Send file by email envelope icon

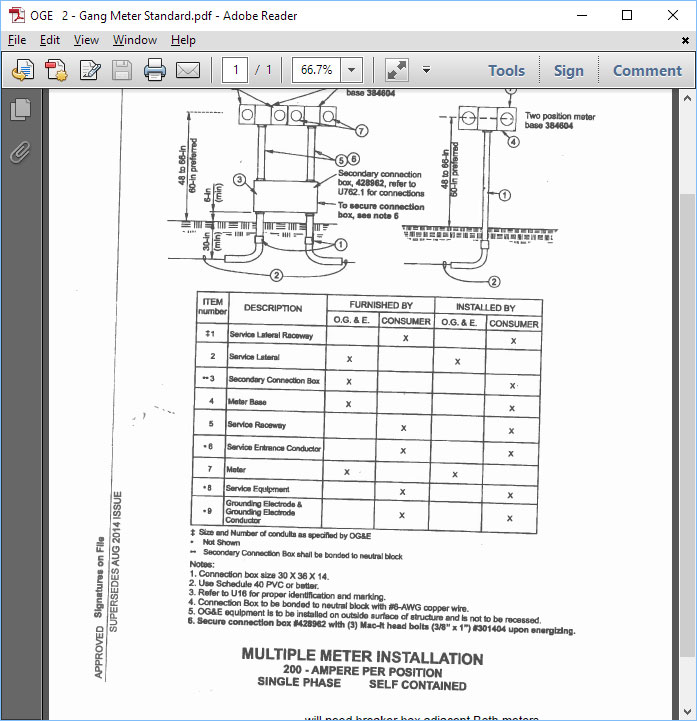coord(188,70)
